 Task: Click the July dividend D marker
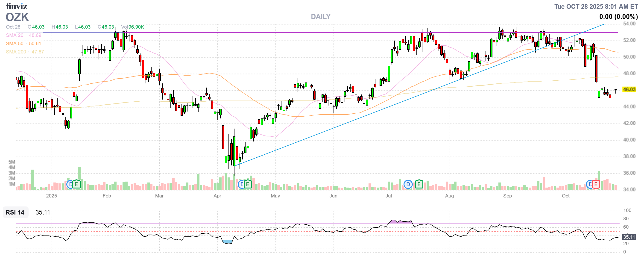pyautogui.click(x=408, y=185)
